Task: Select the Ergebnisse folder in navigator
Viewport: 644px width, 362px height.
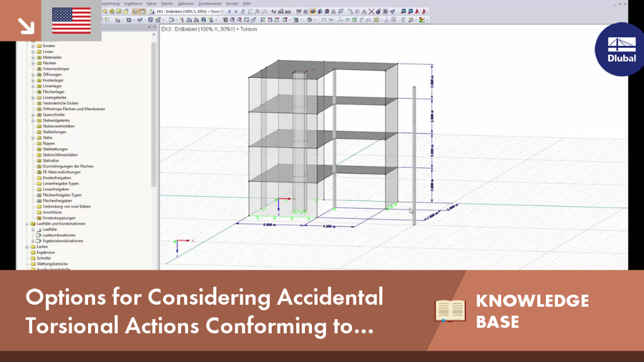Action: tap(45, 253)
